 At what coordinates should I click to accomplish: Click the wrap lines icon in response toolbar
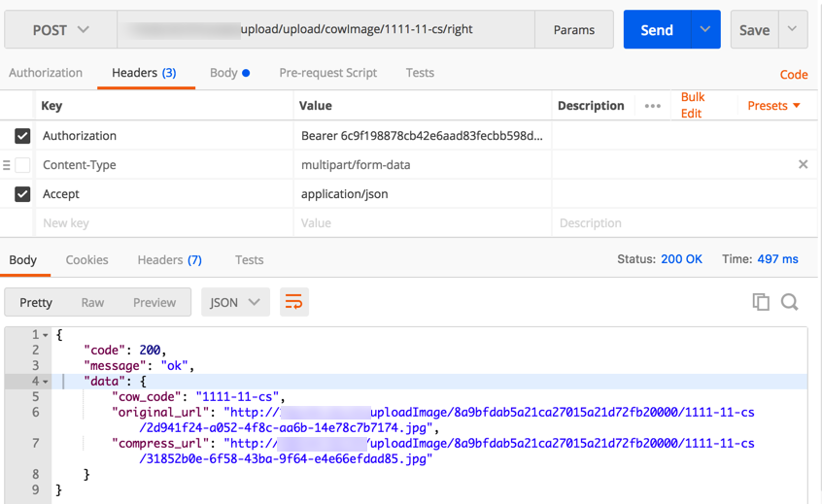point(293,302)
